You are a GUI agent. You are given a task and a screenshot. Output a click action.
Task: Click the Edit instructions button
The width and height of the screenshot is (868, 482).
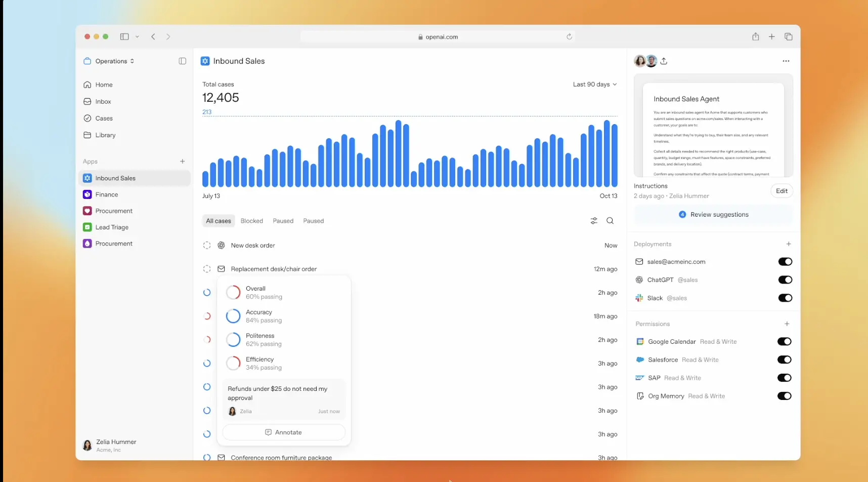(782, 191)
